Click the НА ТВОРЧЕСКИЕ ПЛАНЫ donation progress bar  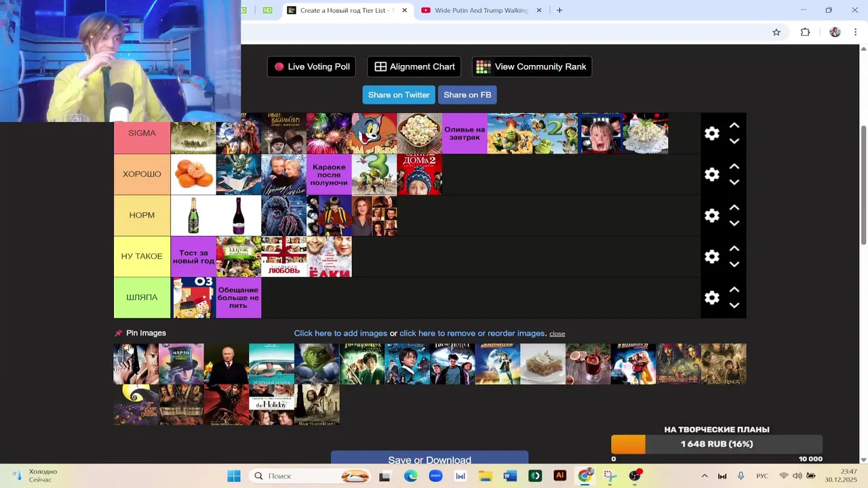pyautogui.click(x=717, y=444)
